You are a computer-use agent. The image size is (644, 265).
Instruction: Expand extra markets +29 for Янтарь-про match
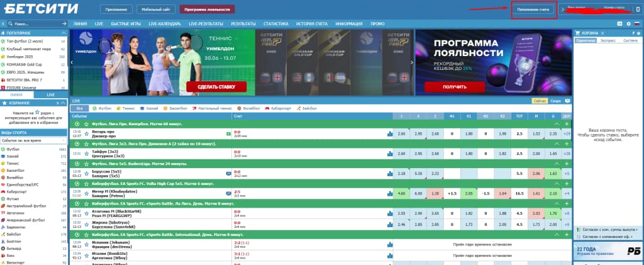(567, 134)
